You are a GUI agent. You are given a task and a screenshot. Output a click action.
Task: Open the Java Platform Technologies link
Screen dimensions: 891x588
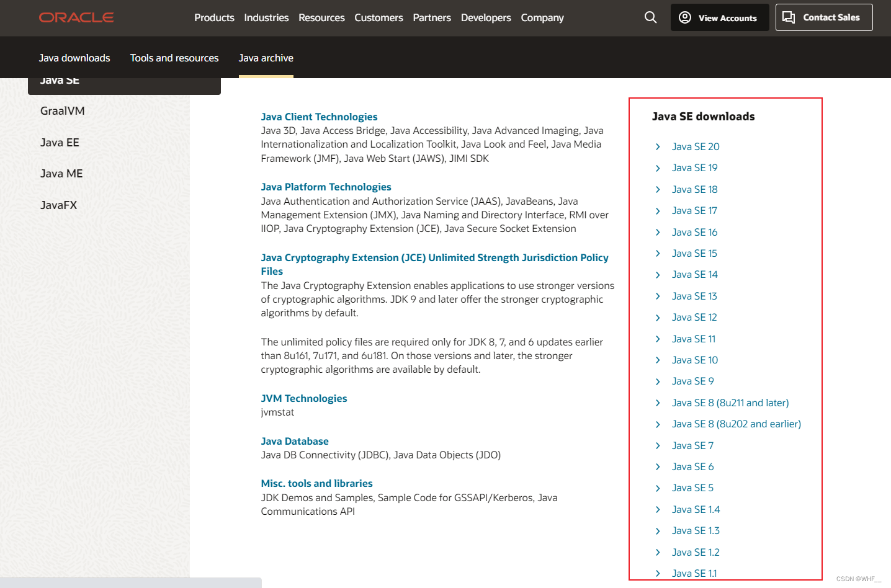click(x=326, y=187)
